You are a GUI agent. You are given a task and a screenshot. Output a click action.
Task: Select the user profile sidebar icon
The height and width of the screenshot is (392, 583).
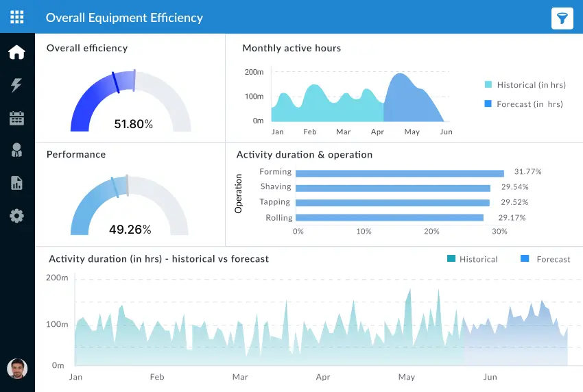17,150
